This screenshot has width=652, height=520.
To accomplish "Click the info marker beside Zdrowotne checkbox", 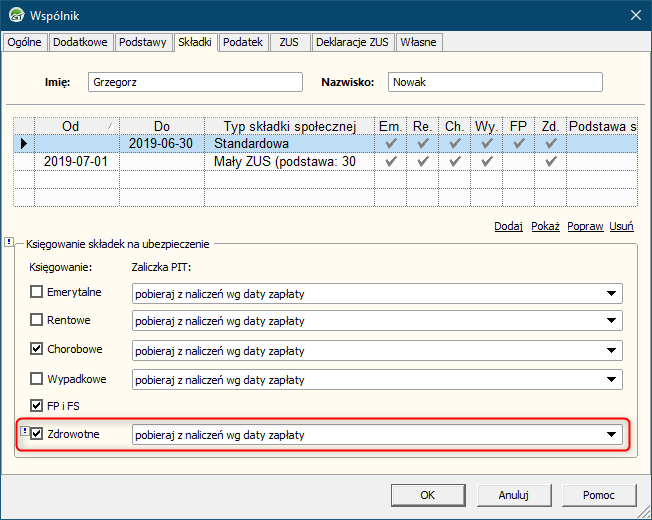I will 25,433.
